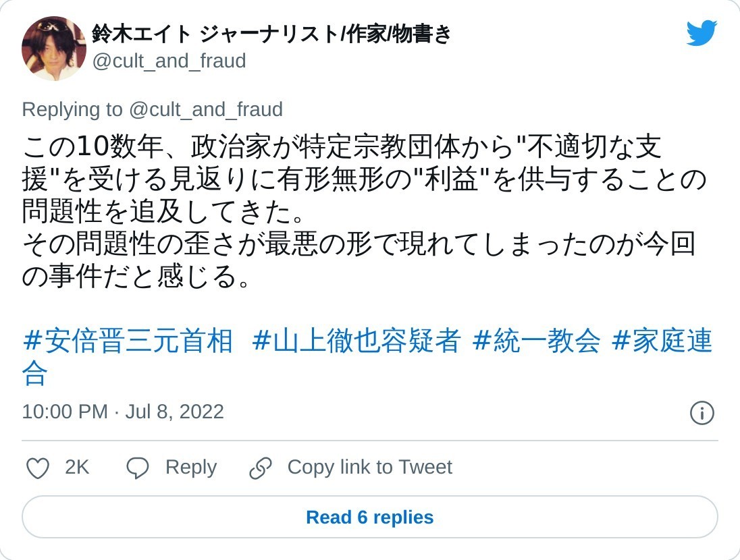Open the tweet info circle icon
Screen dimensions: 740x560
pyautogui.click(x=702, y=413)
